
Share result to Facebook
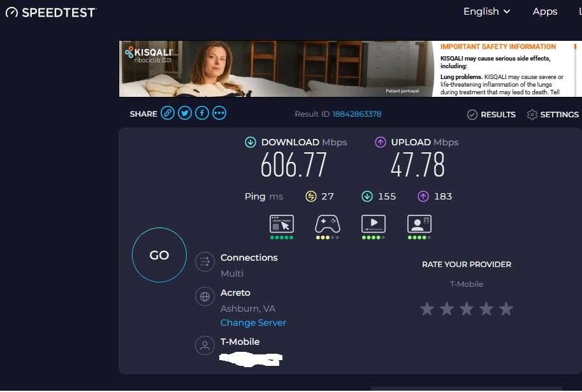[202, 113]
